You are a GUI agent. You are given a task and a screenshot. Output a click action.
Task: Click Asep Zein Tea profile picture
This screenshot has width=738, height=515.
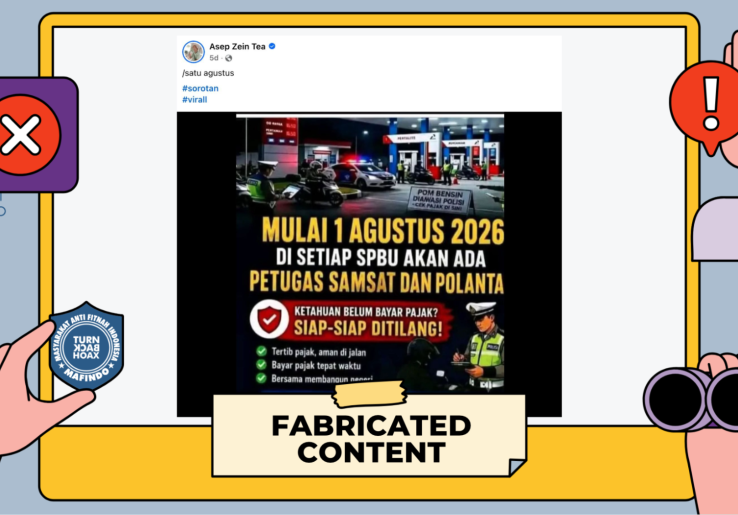(x=193, y=52)
